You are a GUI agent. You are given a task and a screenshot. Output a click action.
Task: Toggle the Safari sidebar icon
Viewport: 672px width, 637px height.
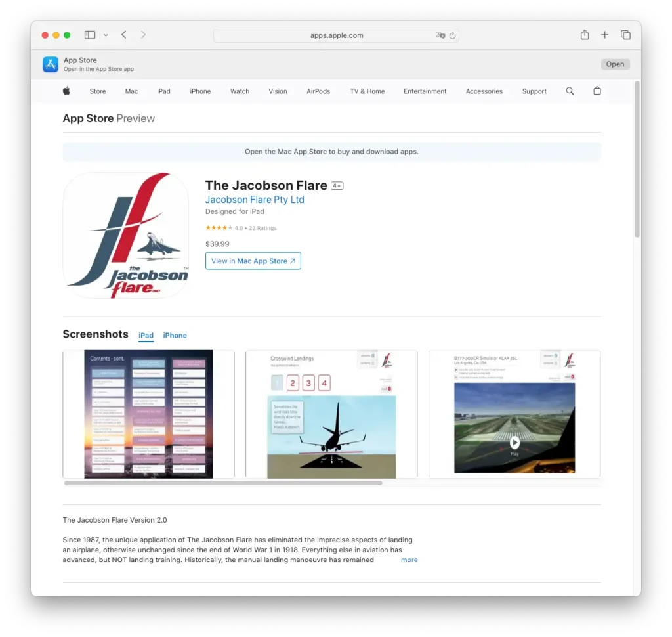point(89,35)
